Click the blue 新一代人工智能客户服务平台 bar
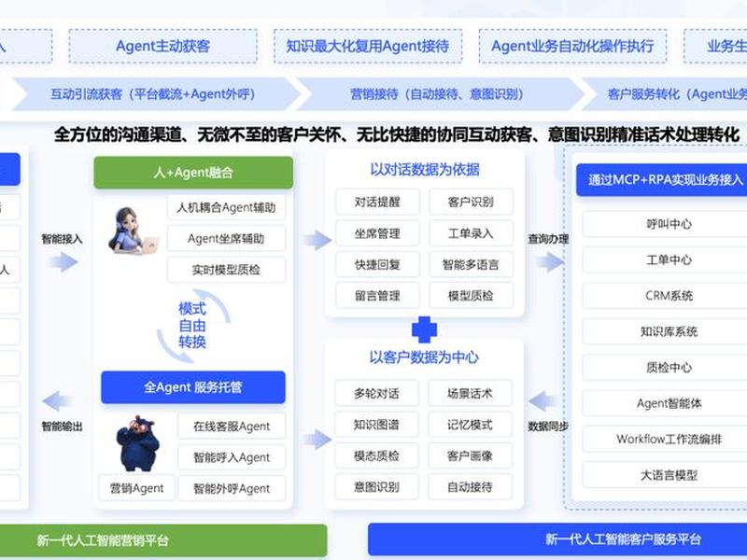The image size is (747, 560). 557,539
